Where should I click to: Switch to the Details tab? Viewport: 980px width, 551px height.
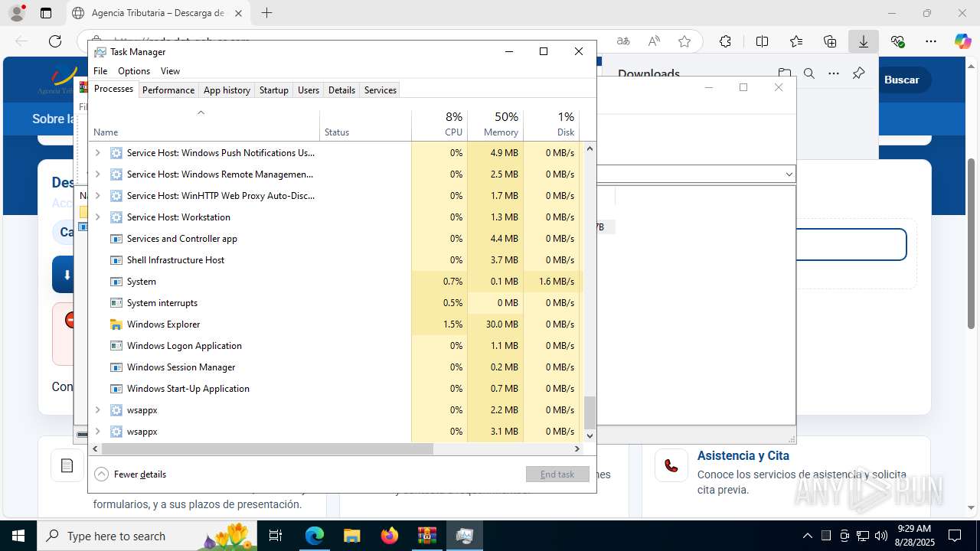(341, 90)
